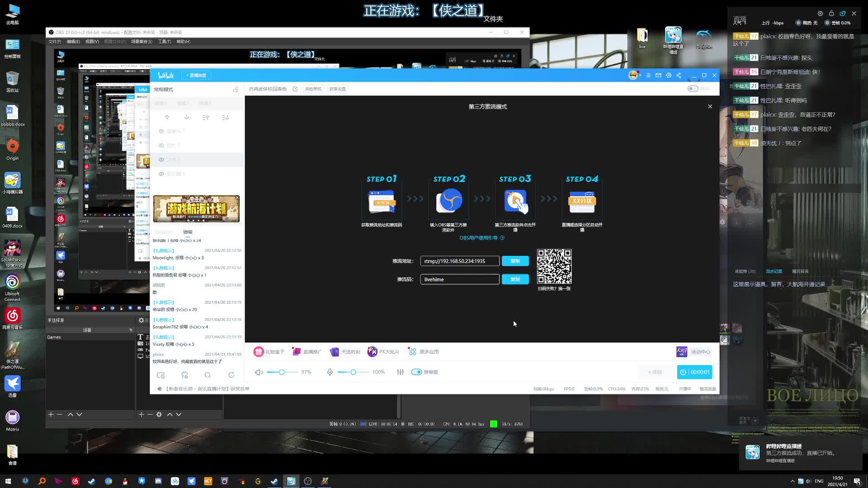The height and width of the screenshot is (488, 868).
Task: Open 视图(V) menu in OBS
Action: 92,42
